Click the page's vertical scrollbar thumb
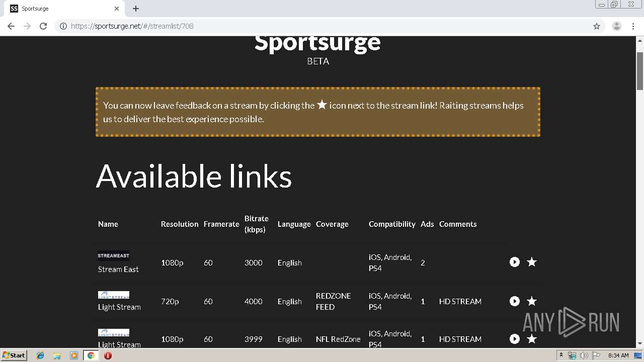 point(640,70)
